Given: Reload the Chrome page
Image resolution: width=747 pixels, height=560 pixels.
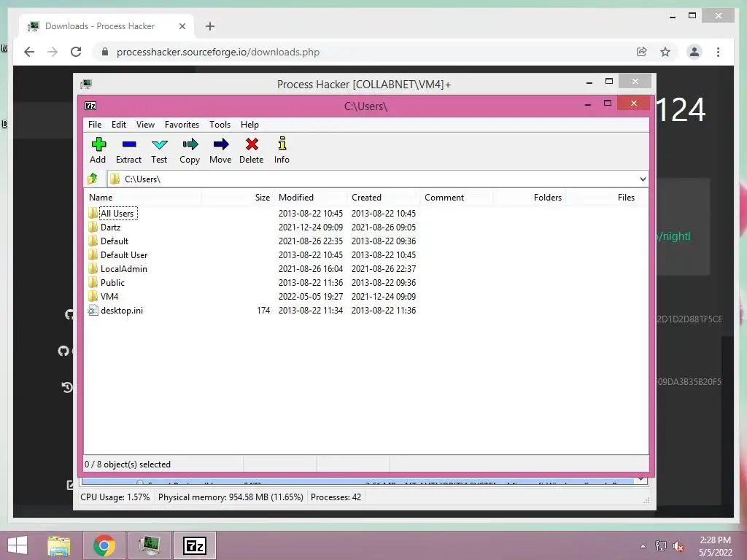Looking at the screenshot, I should coord(76,52).
